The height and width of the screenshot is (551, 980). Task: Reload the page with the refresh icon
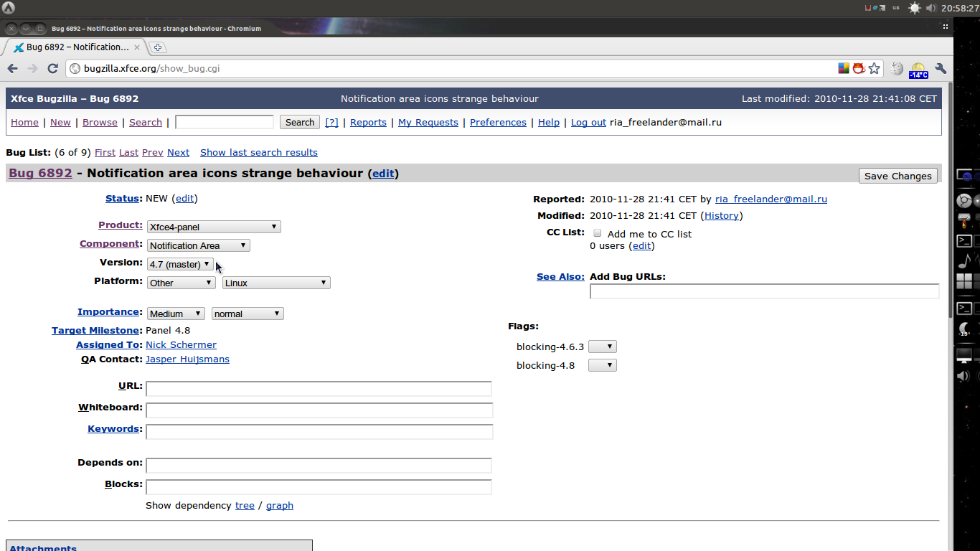pos(52,69)
